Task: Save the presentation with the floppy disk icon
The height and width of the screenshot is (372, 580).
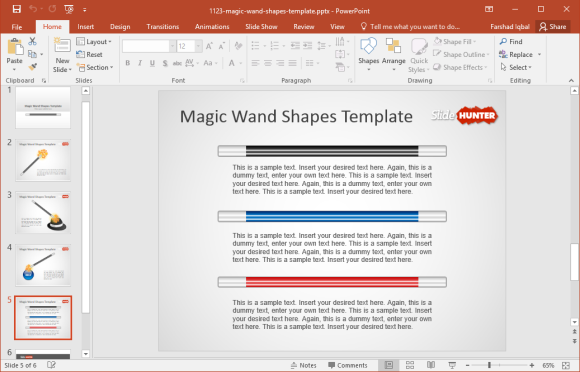Action: pyautogui.click(x=17, y=9)
